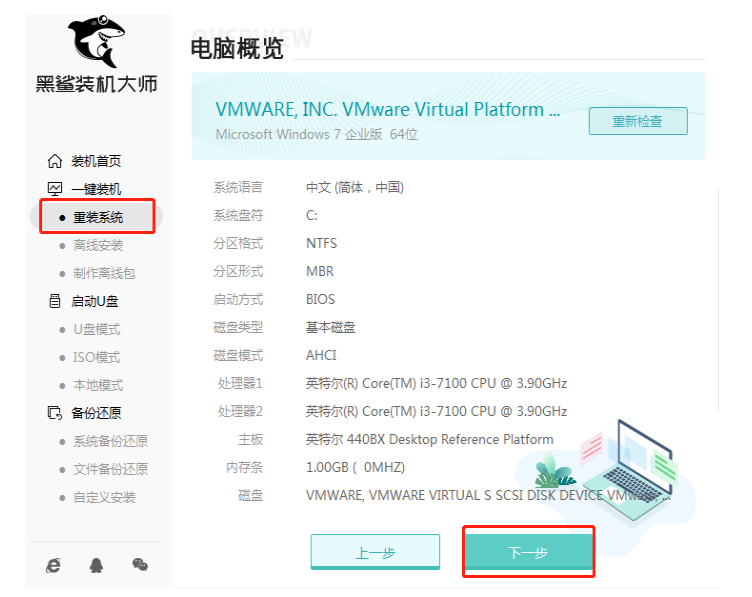This screenshot has height=597, width=752.
Task: Choose ISO模式 in the sidebar
Action: pos(96,357)
